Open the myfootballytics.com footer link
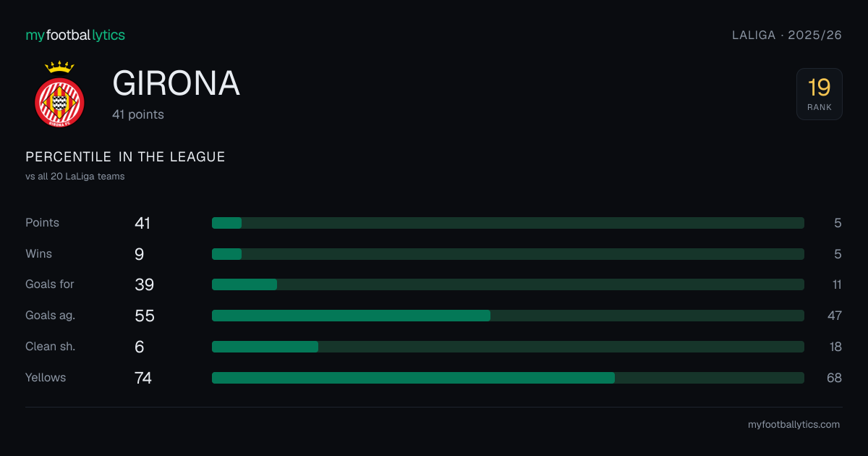 coord(793,425)
